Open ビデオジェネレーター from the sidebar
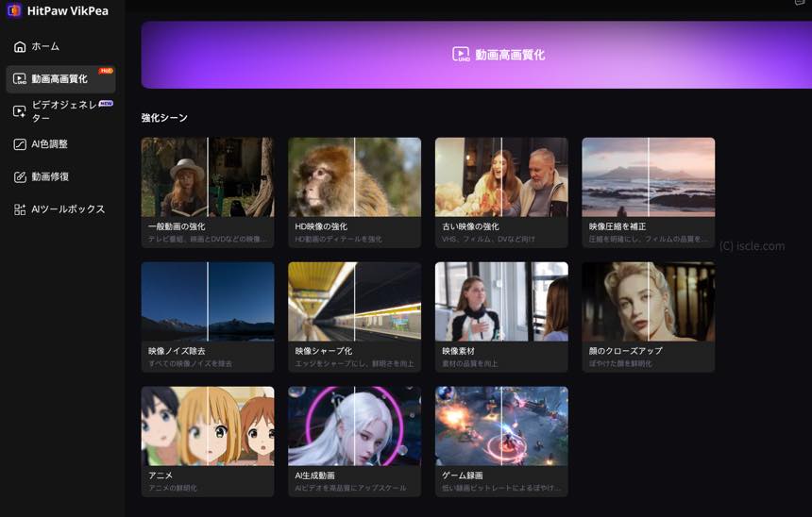 coord(60,111)
